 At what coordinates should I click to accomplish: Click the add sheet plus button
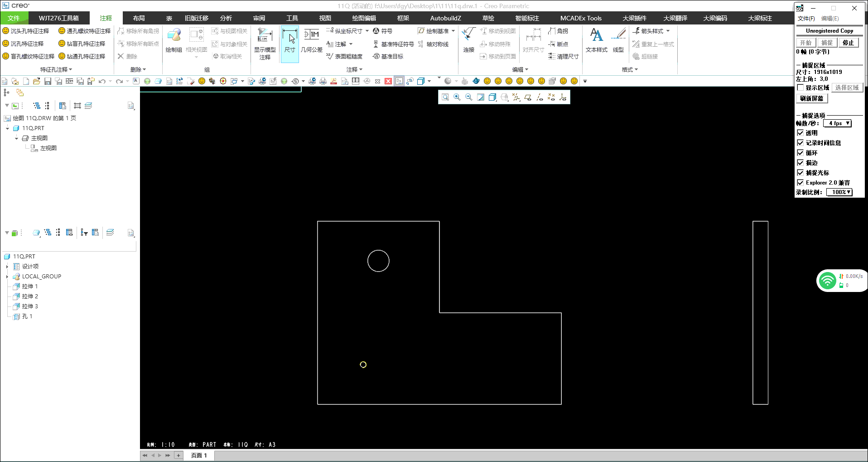(178, 455)
